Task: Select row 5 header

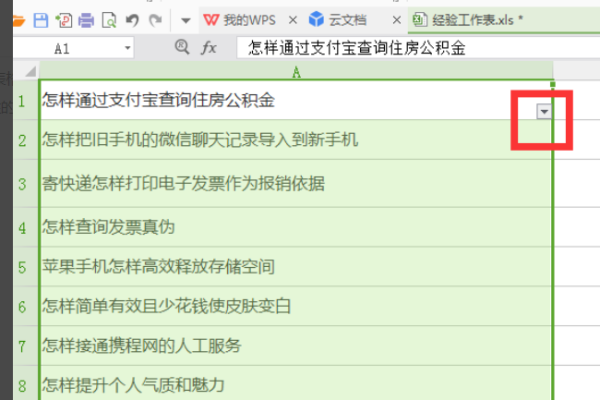Action: point(26,267)
